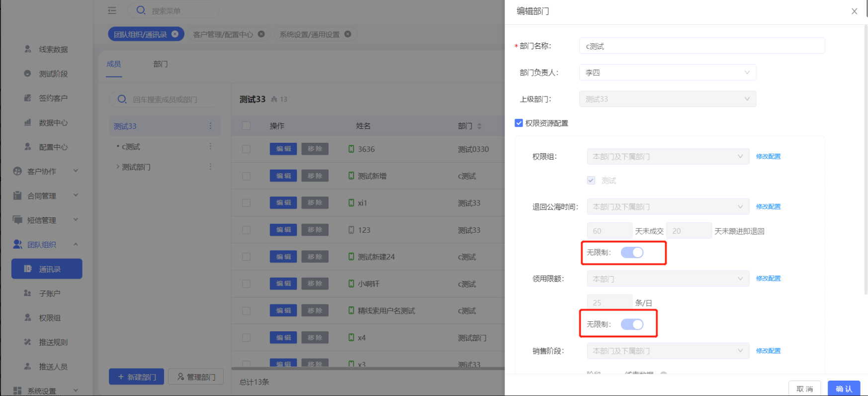Expand the 测试部门 tree node

click(x=117, y=167)
